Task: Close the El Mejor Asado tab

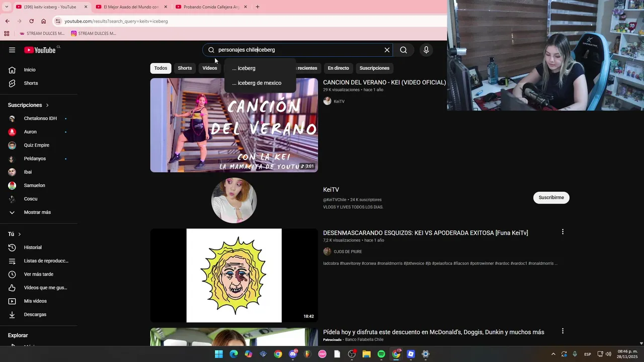Action: [x=166, y=7]
